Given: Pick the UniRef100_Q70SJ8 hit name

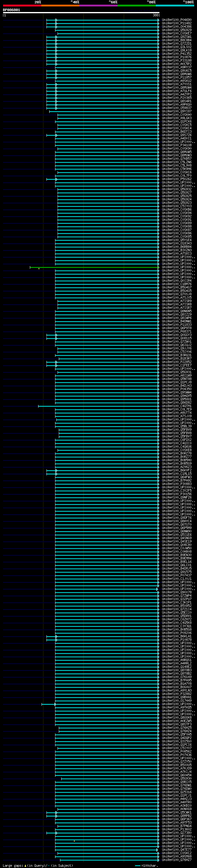Looking at the screenshot, I should coord(177,294).
